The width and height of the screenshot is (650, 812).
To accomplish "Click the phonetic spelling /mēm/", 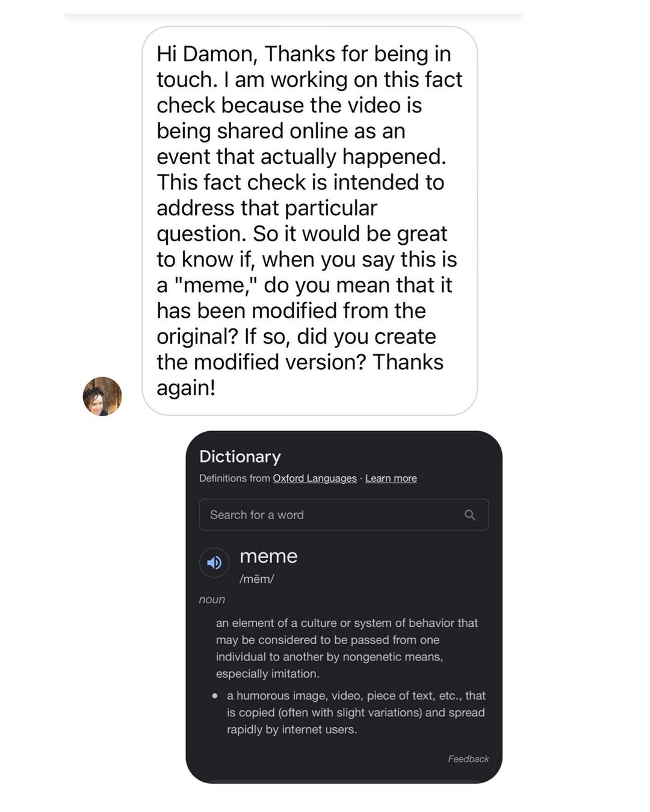I will (x=257, y=579).
